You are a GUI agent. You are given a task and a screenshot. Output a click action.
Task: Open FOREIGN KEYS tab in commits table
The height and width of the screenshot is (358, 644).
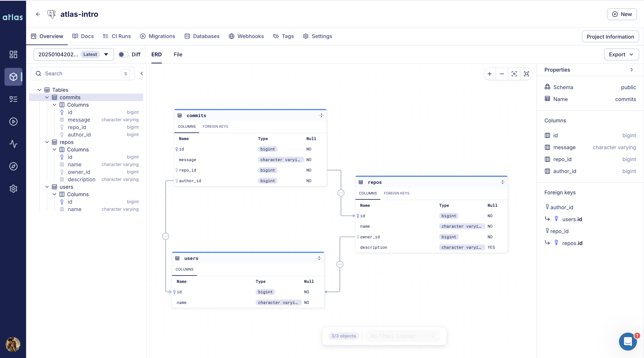[x=215, y=126]
